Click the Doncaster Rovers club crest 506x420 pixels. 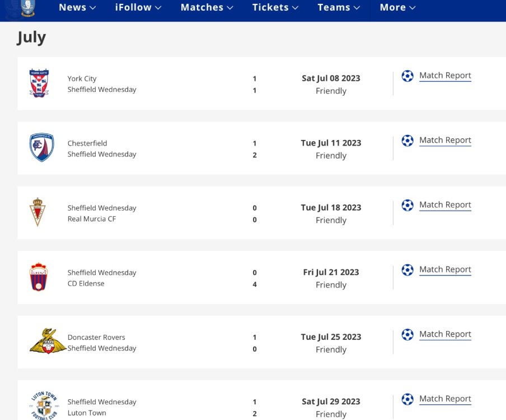(44, 342)
